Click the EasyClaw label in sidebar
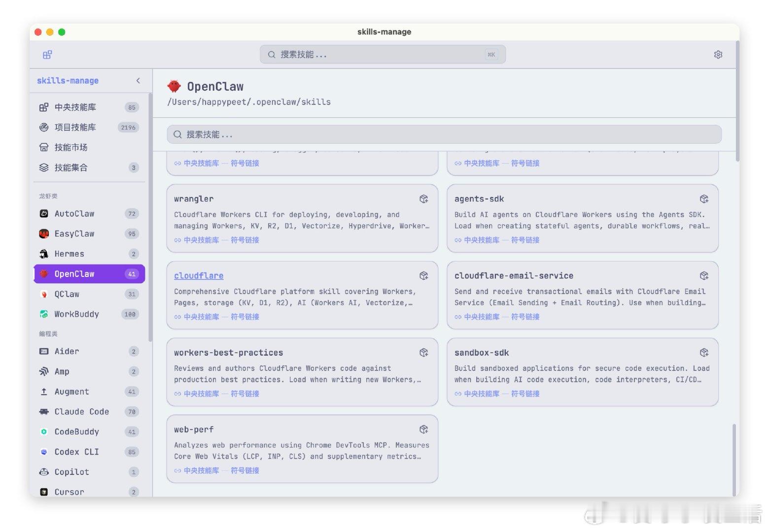769x532 pixels. [x=74, y=233]
